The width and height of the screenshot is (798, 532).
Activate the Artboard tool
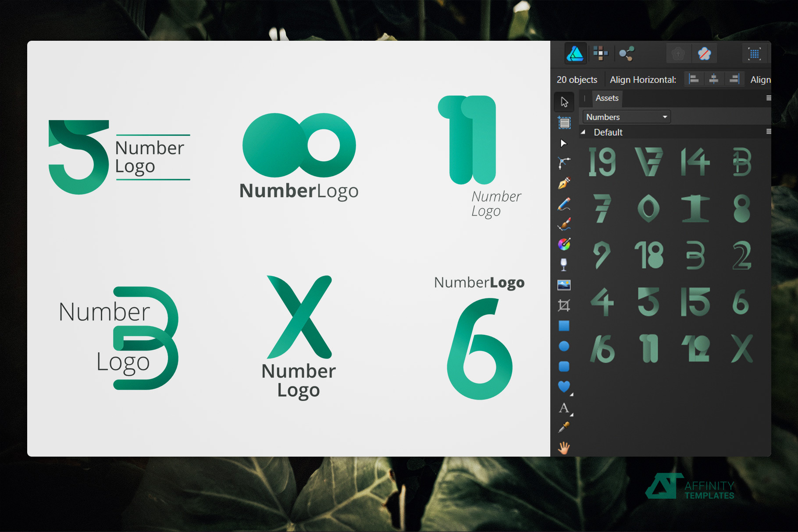tap(565, 123)
